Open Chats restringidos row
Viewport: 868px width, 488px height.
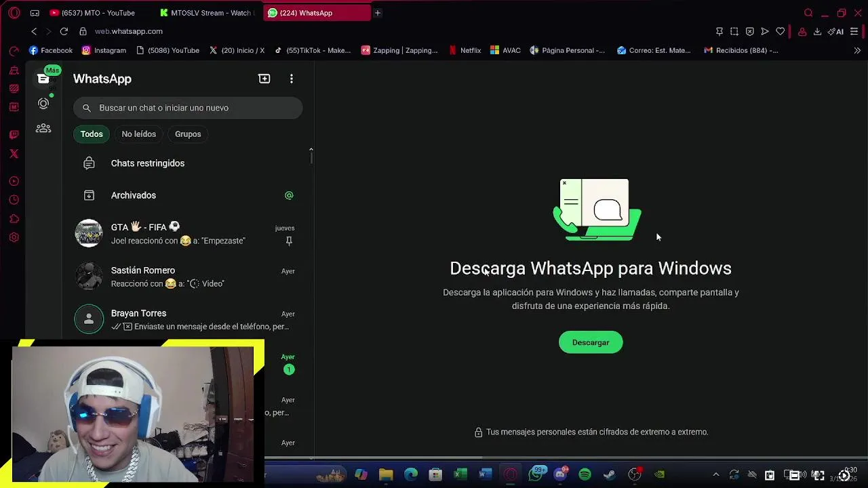[188, 163]
